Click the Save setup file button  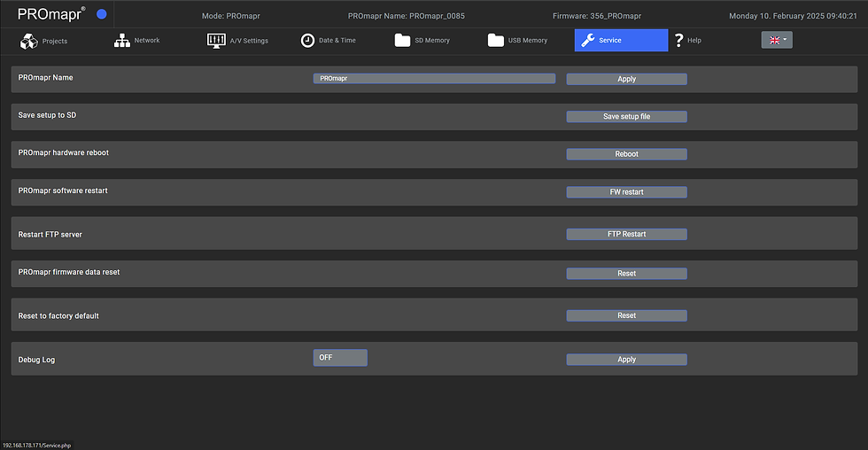click(627, 116)
